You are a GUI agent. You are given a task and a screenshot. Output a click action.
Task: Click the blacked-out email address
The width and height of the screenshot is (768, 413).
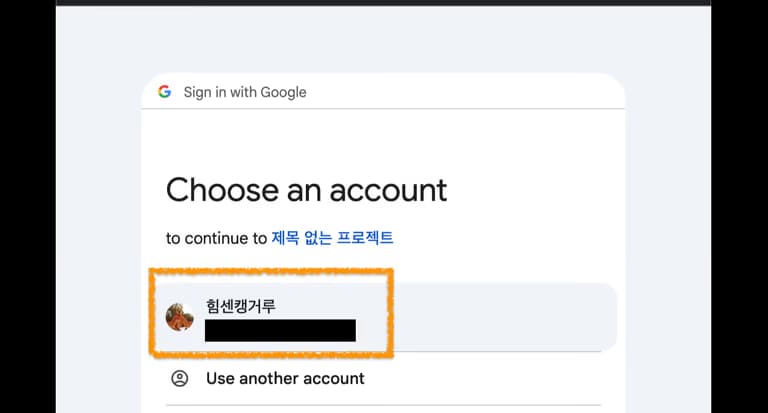tap(280, 330)
